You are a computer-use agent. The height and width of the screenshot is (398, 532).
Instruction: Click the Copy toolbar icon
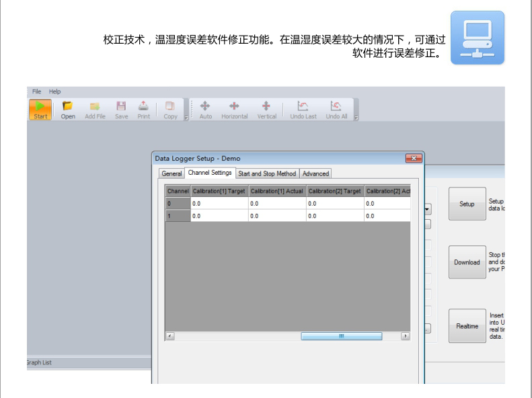point(170,110)
